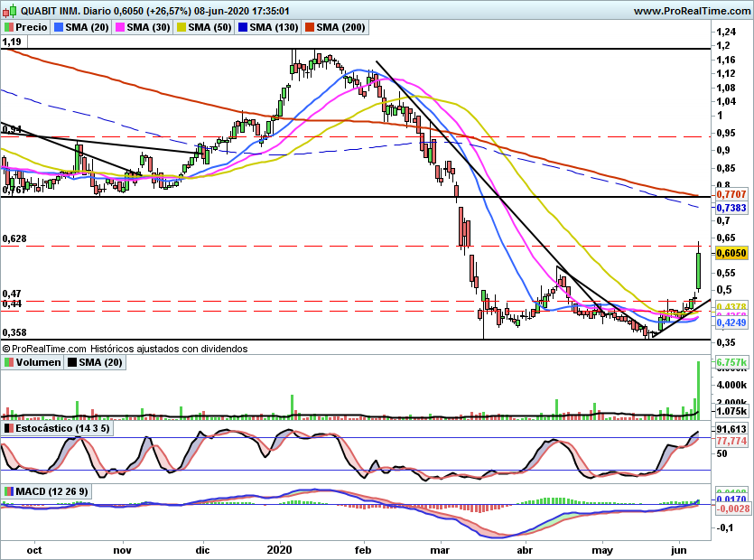Open the www.ProRealTime.com link

(x=692, y=11)
